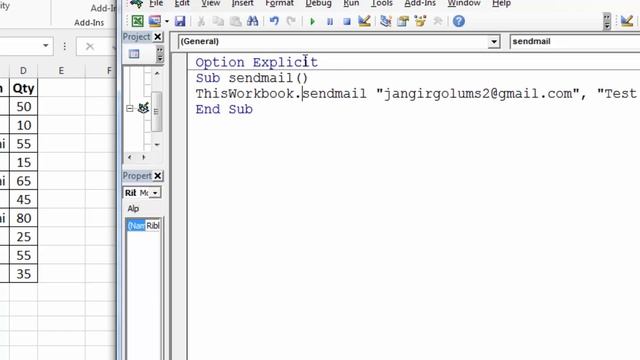Select column E header in Excel

(61, 71)
